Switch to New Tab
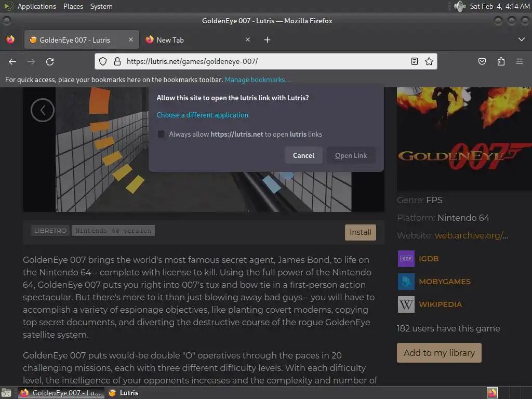The width and height of the screenshot is (532, 399). click(198, 39)
